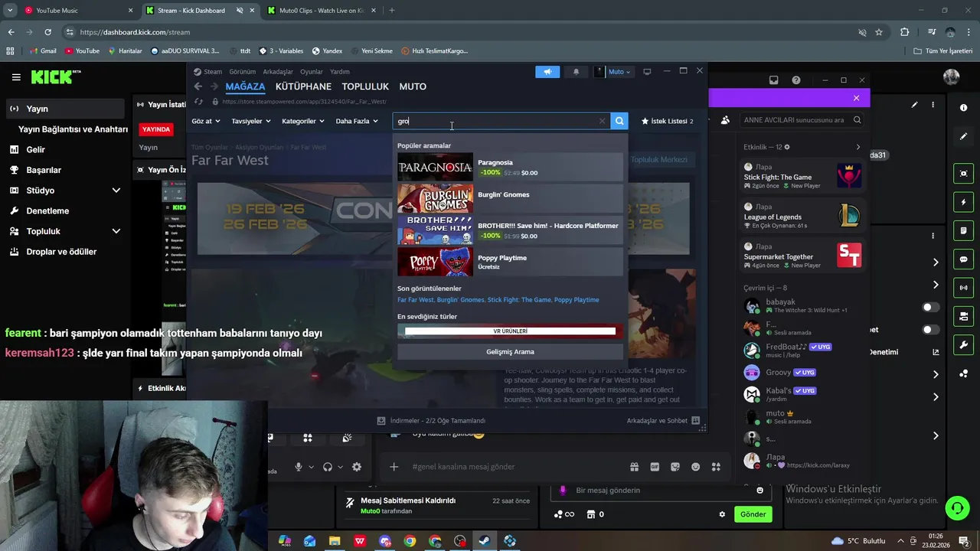Image resolution: width=980 pixels, height=551 pixels.
Task: Open File Explorer from Windows taskbar
Action: (x=335, y=541)
